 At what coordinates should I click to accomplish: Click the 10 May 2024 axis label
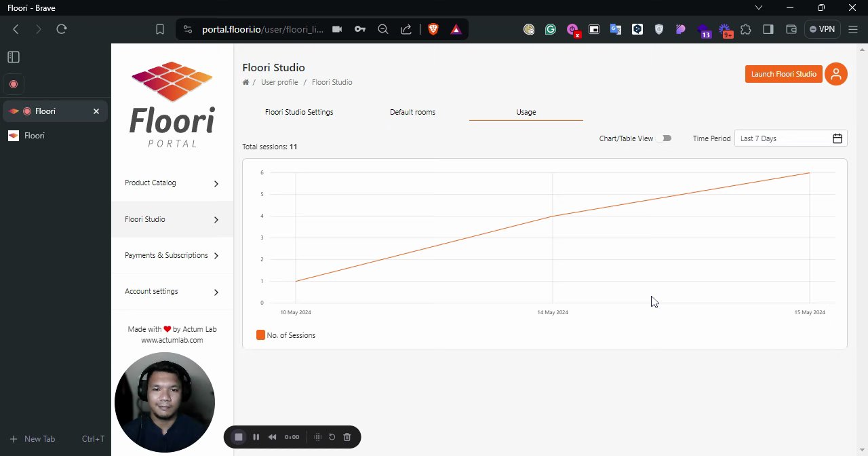[296, 312]
